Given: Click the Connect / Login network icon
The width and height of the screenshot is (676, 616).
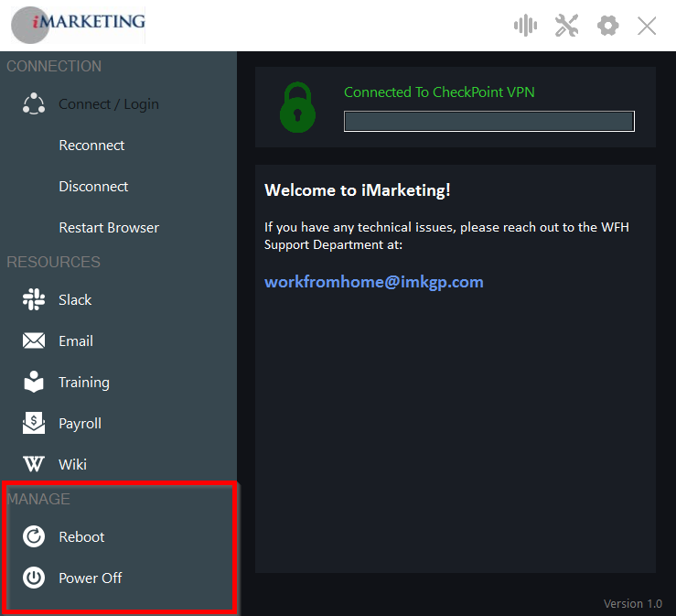Looking at the screenshot, I should [34, 104].
